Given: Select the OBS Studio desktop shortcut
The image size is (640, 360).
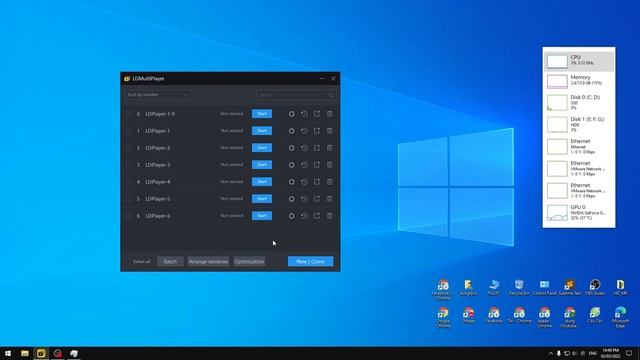Looking at the screenshot, I should point(595,287).
